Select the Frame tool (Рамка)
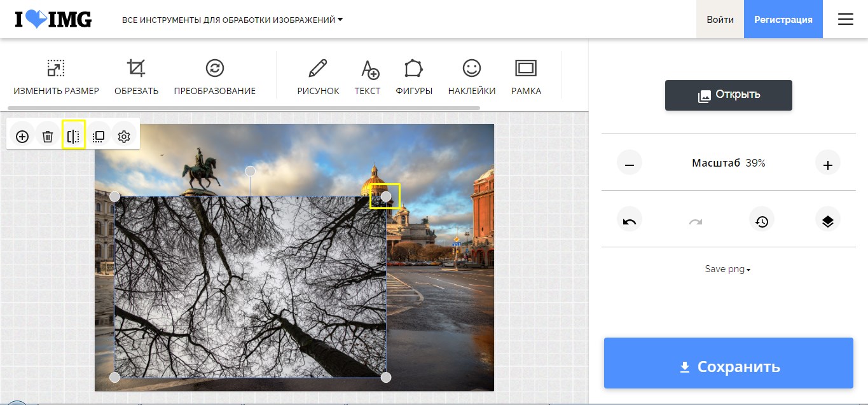 pyautogui.click(x=526, y=76)
